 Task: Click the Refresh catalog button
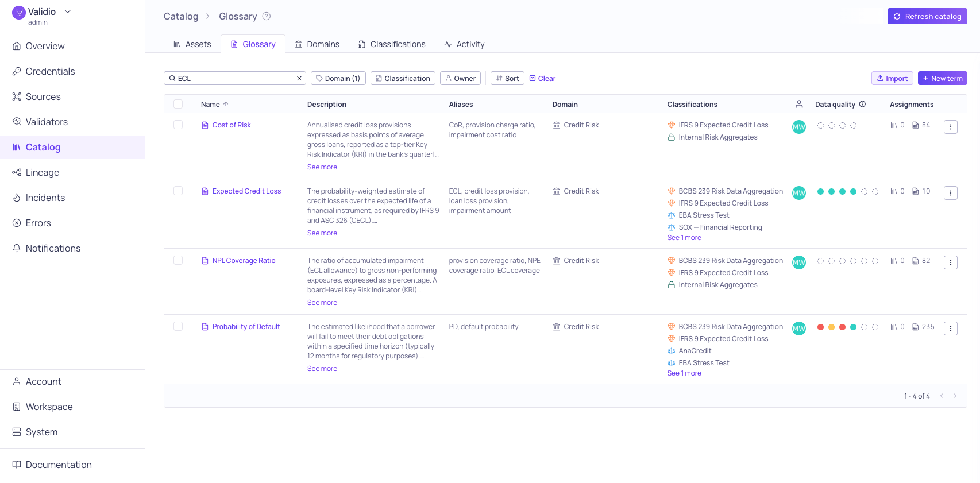pyautogui.click(x=927, y=16)
